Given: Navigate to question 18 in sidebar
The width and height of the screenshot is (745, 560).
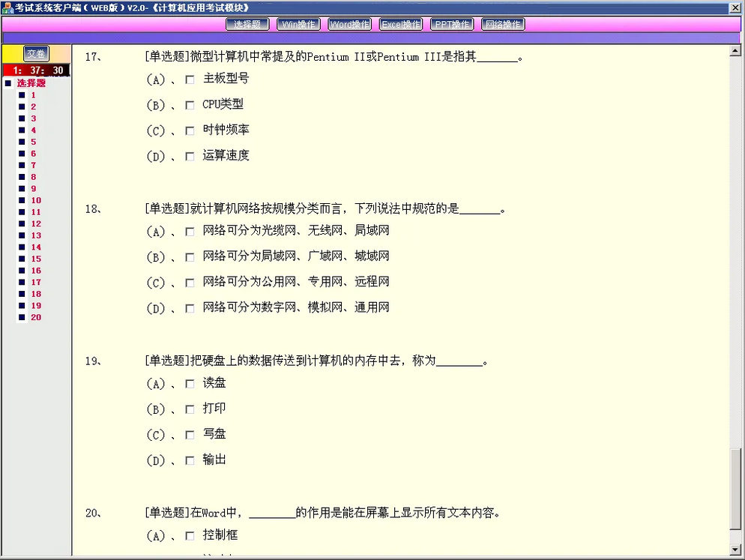Looking at the screenshot, I should (36, 295).
